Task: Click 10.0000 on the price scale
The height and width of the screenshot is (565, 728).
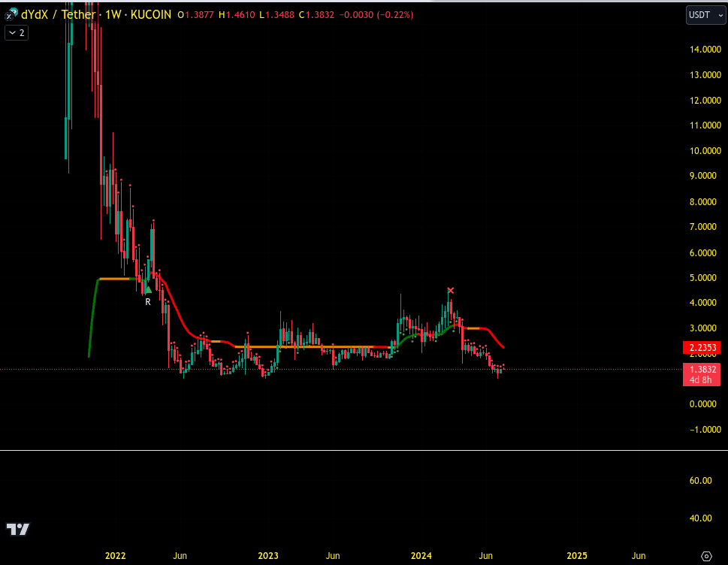Action: 705,151
